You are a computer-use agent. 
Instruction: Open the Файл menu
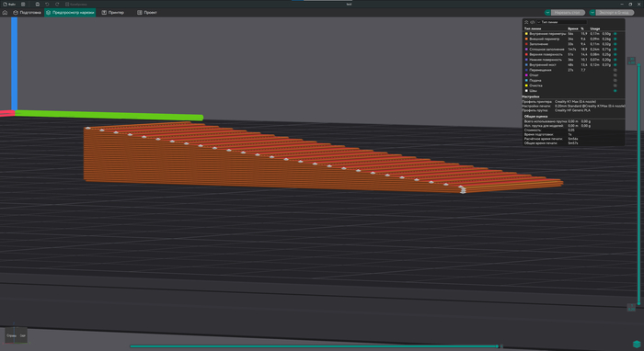[x=9, y=4]
